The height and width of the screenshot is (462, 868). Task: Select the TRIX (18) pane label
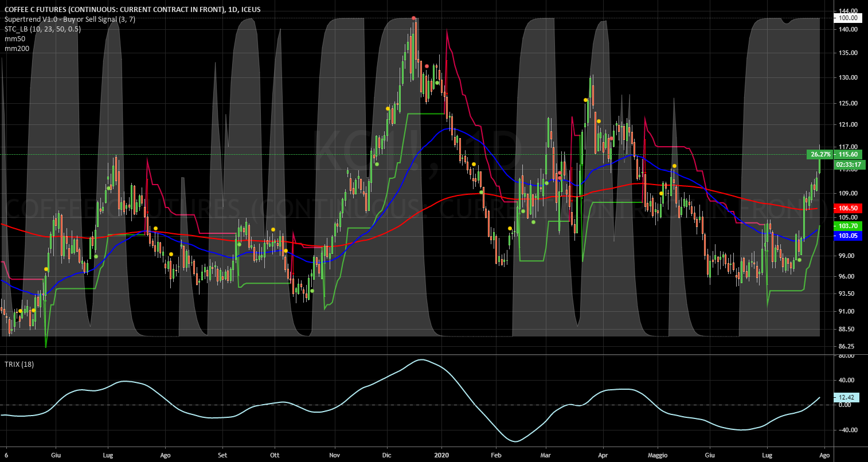pyautogui.click(x=19, y=364)
